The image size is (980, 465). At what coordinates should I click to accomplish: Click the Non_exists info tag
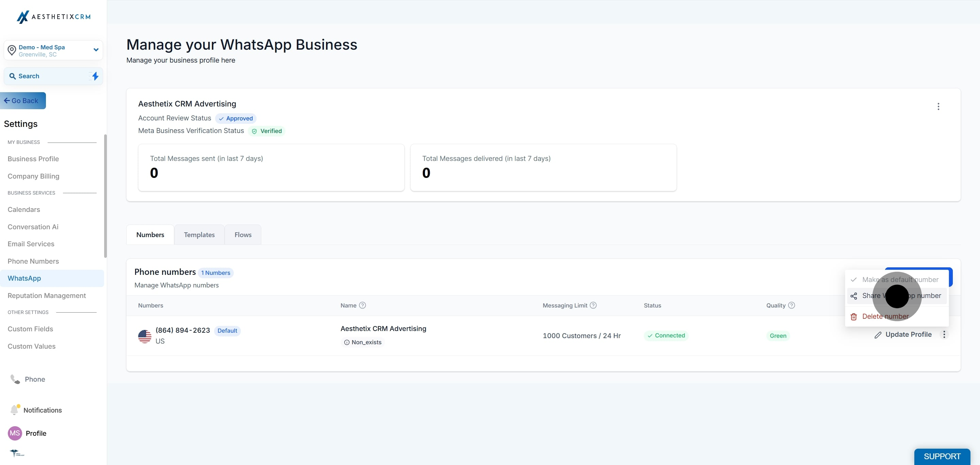point(363,342)
